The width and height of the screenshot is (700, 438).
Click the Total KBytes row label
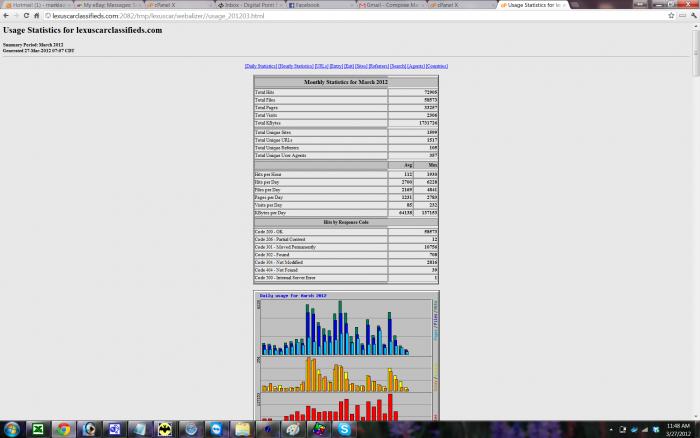(268, 123)
